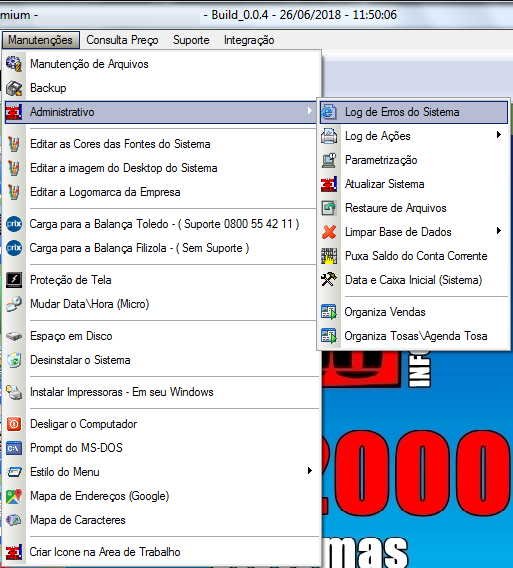The image size is (513, 568).
Task: Click the recycle bin icon for Desinstalar o Sistema
Action: (x=14, y=360)
